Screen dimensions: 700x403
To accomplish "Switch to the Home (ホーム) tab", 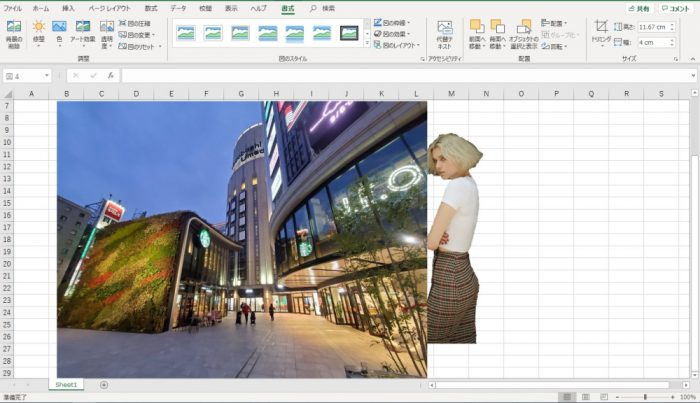I will (x=41, y=8).
